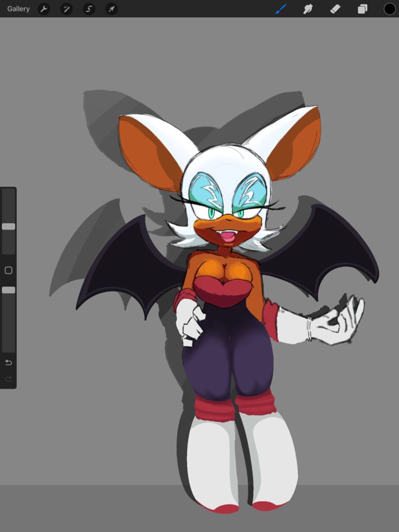The image size is (399, 532).
Task: Activate the Transform arrow tool
Action: pyautogui.click(x=111, y=9)
